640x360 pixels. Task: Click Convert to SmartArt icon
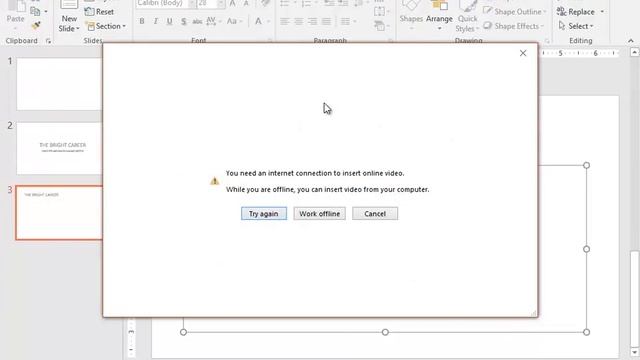pos(381,26)
